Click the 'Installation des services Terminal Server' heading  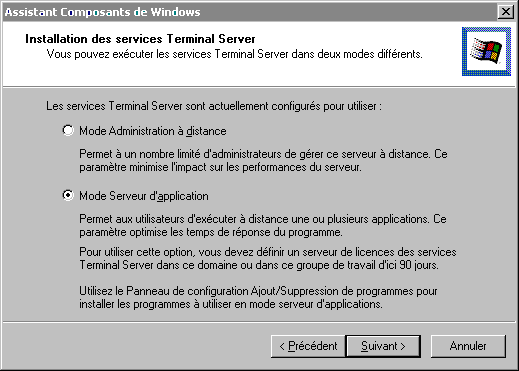point(140,39)
